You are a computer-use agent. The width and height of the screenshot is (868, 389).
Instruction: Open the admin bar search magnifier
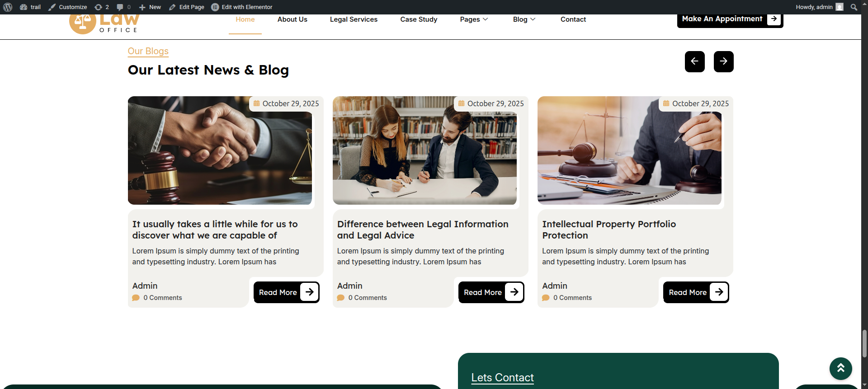[x=854, y=7]
